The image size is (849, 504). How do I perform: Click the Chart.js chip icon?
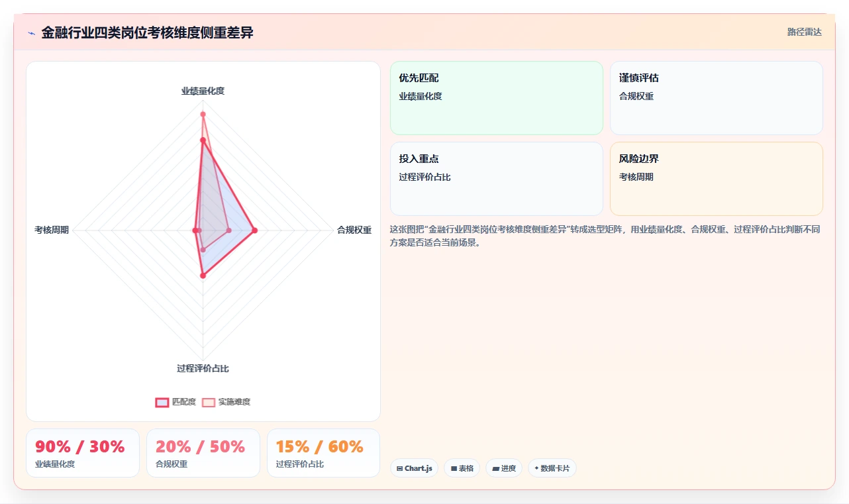[399, 469]
